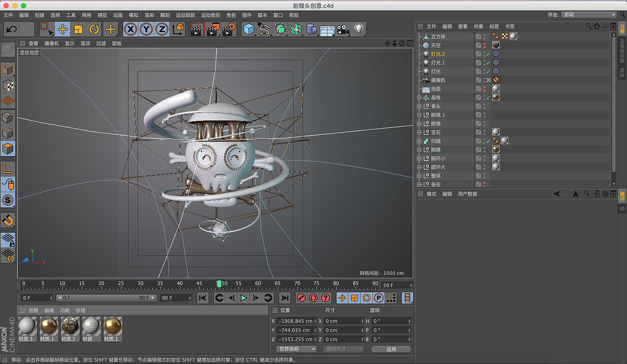Viewport: 627px width, 364px height.
Task: Click the Undo arrow icon
Action: [11, 29]
